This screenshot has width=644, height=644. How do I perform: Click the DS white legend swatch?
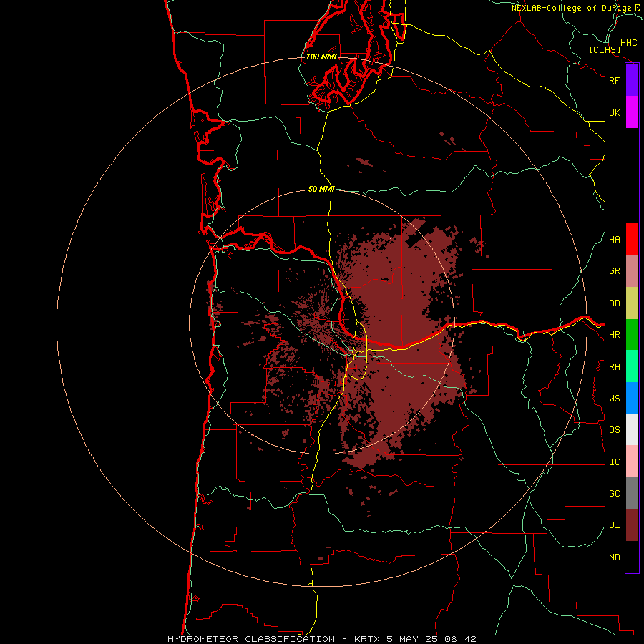(x=632, y=429)
